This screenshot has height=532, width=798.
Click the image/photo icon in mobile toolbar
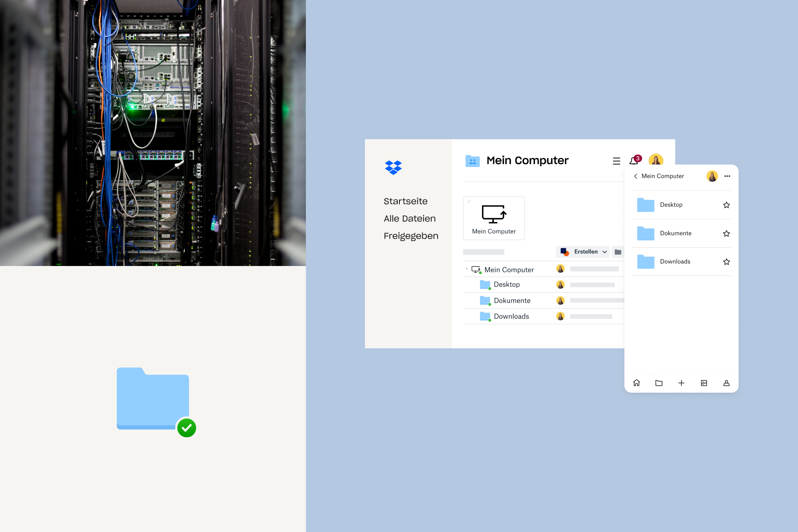pyautogui.click(x=704, y=383)
